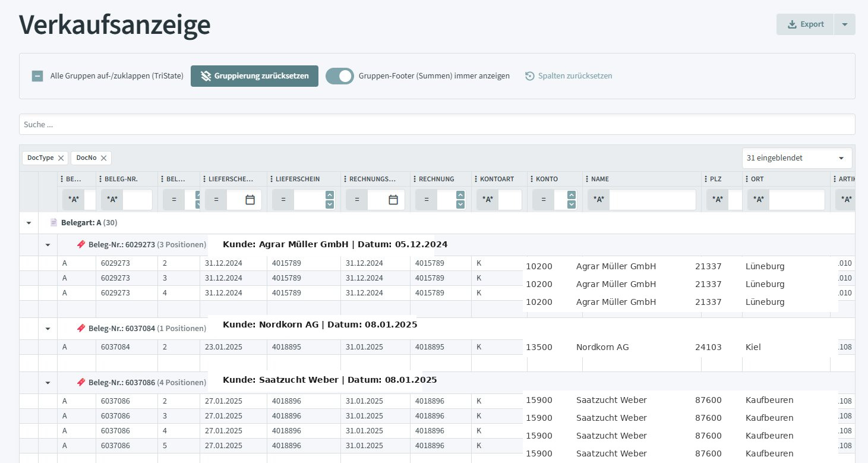Click the up stepper arrow in the KONTO filter
This screenshot has height=463, width=868.
coord(571,195)
